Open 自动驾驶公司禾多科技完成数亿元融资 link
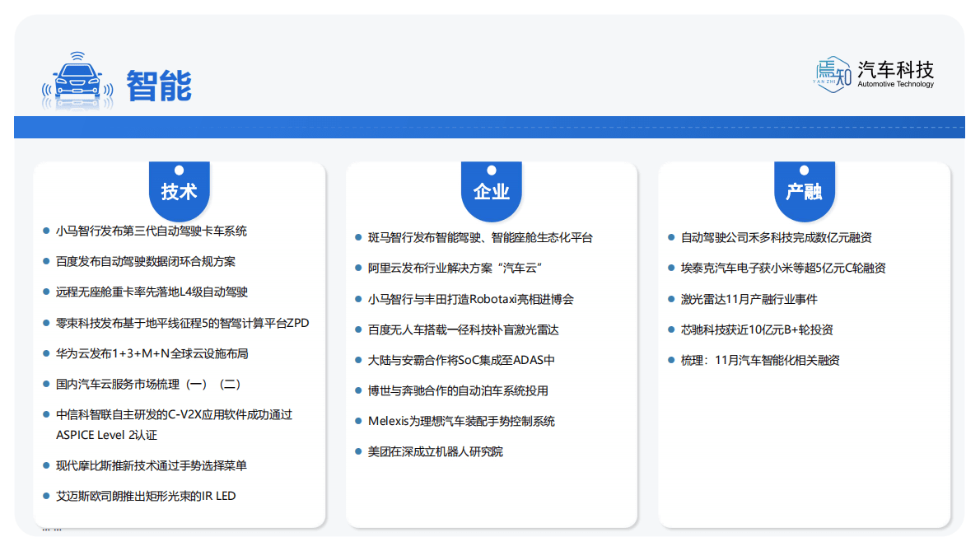980x551 pixels. point(776,238)
